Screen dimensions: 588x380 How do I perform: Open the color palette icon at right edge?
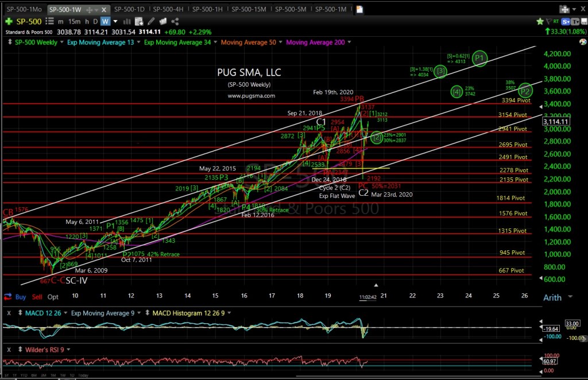click(583, 42)
